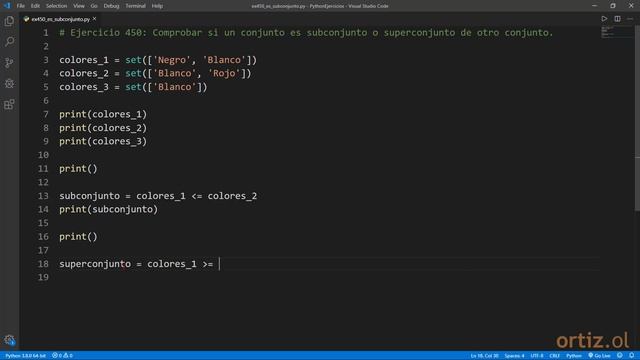The image size is (640, 360).
Task: Click the minimap code overview
Action: [x=616, y=33]
